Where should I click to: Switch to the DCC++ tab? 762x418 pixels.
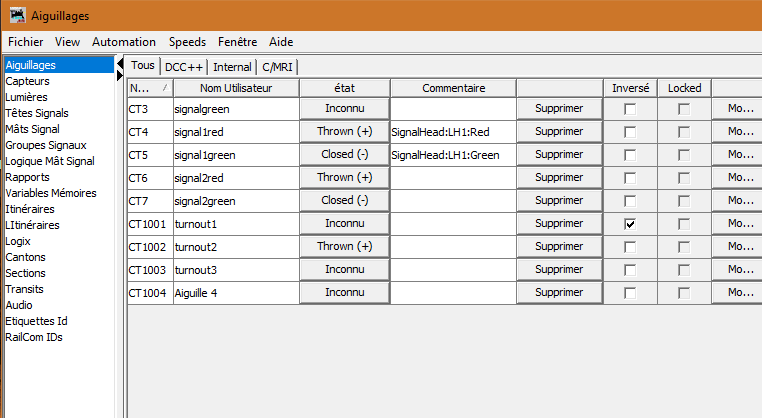[185, 67]
